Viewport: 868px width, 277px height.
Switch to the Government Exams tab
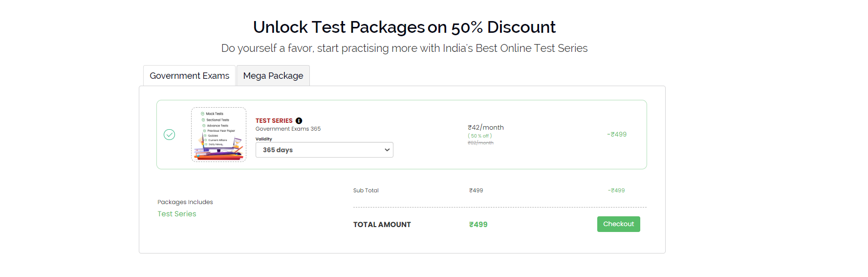click(x=189, y=76)
